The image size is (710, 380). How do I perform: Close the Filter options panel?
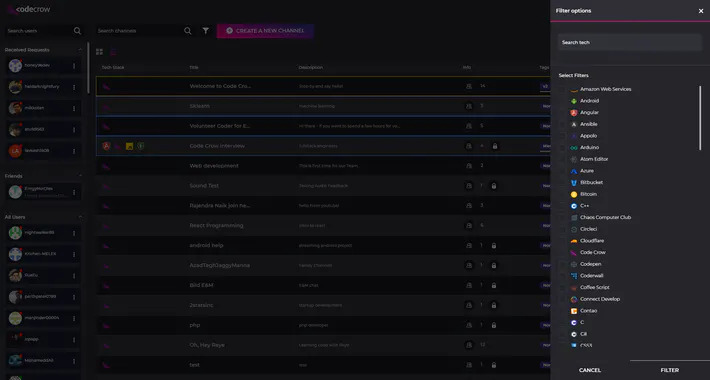[701, 11]
